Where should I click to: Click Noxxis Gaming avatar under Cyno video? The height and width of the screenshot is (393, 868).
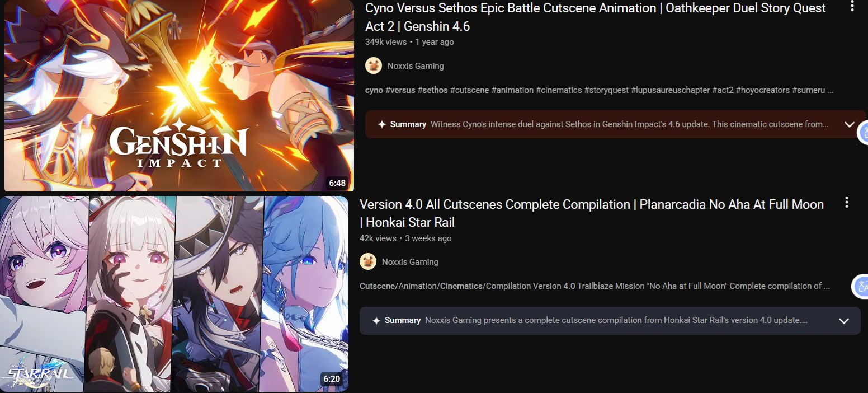(x=374, y=65)
